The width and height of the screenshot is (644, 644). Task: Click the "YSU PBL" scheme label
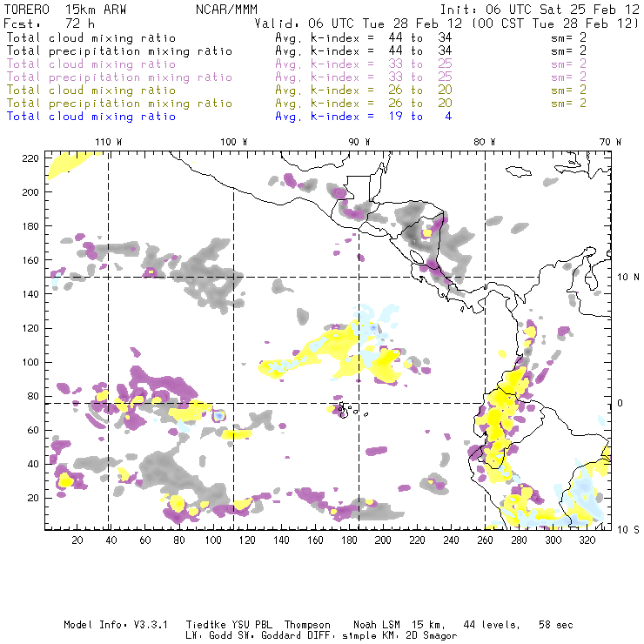[x=252, y=625]
